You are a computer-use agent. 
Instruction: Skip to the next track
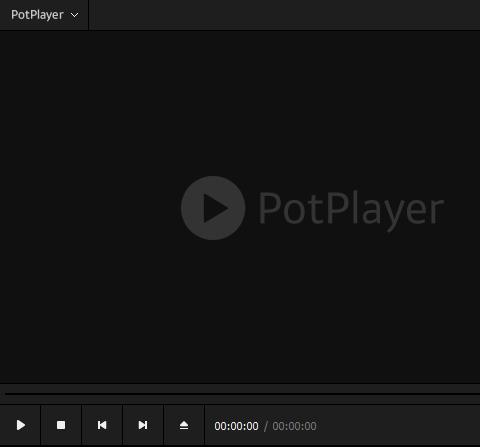pos(143,425)
